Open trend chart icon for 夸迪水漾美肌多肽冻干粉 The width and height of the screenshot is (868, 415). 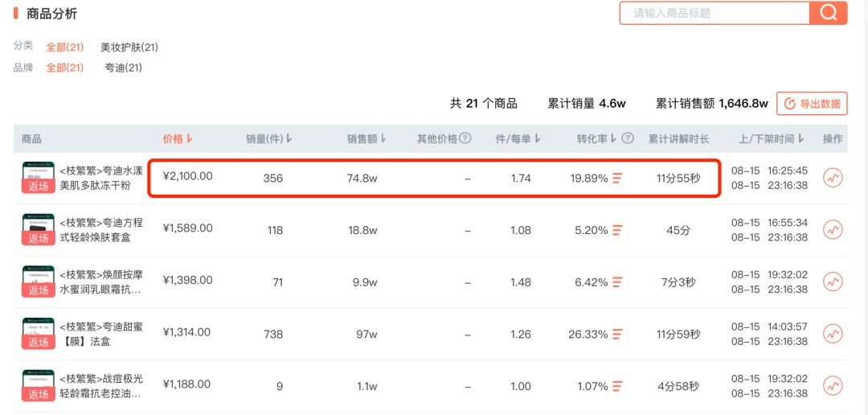(x=833, y=178)
